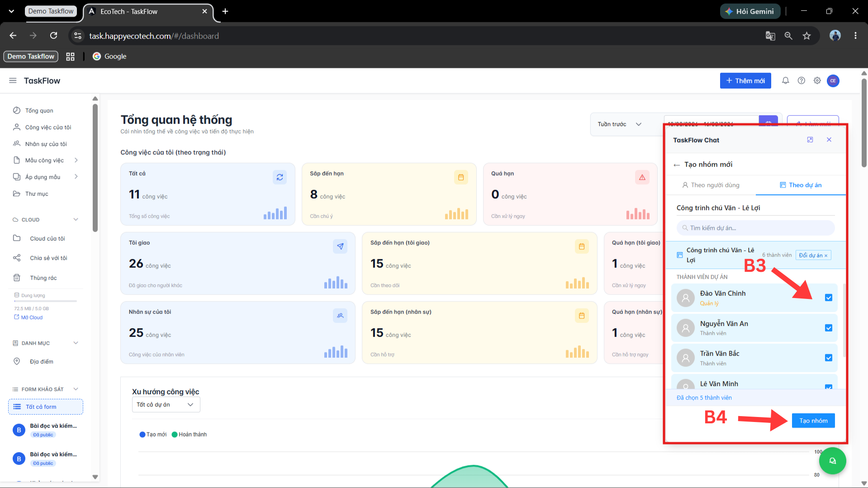Open the notifications bell icon
This screenshot has width=868, height=488.
click(785, 81)
